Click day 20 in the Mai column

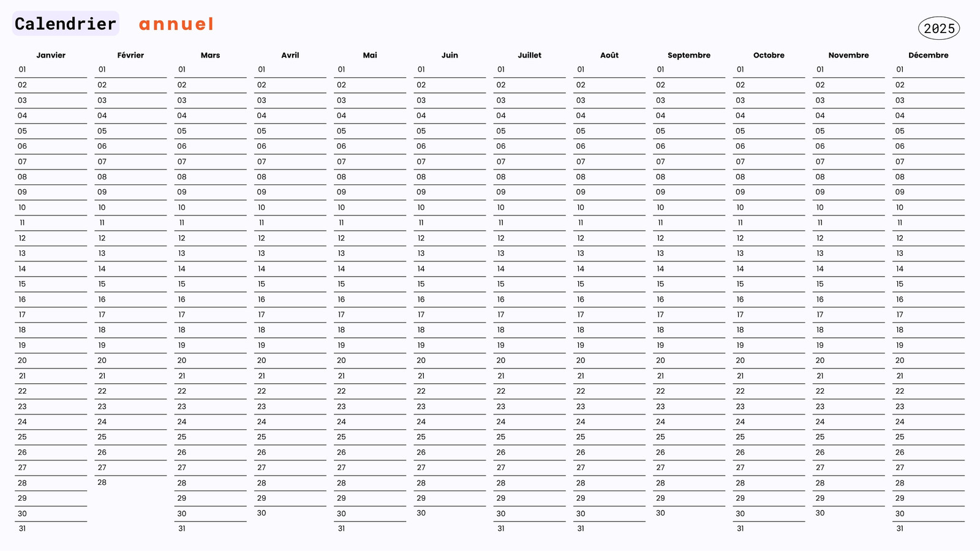click(341, 361)
